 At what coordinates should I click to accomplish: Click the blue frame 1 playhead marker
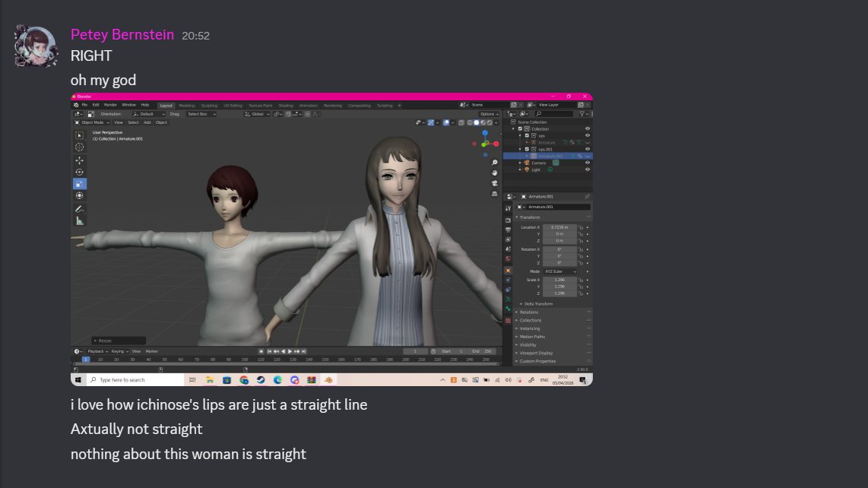[85, 360]
